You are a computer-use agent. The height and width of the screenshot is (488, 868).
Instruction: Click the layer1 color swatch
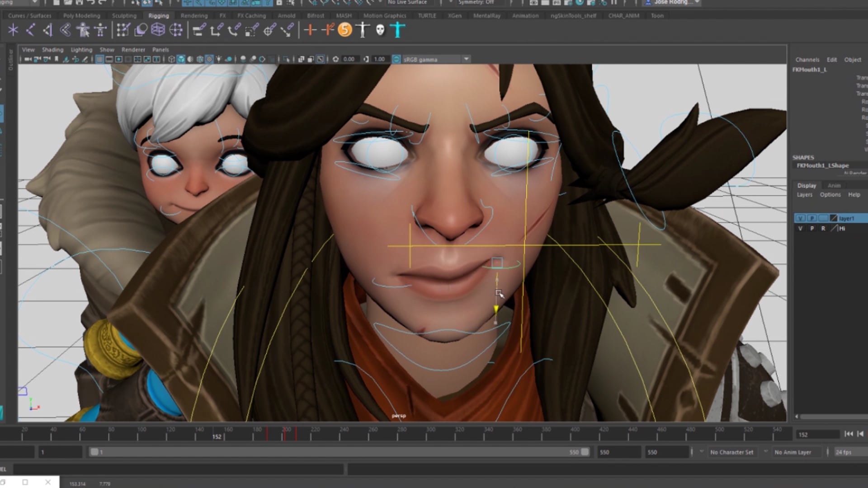pyautogui.click(x=834, y=218)
